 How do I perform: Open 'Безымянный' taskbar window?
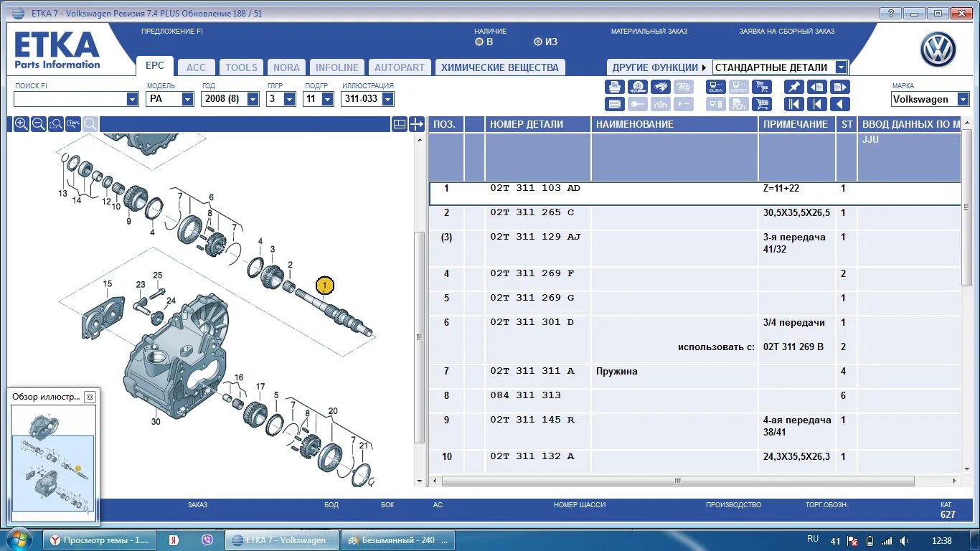[397, 540]
